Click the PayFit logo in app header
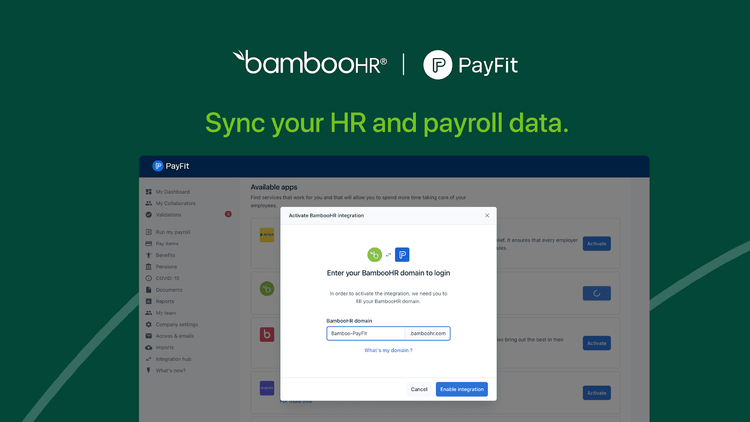Image resolution: width=750 pixels, height=422 pixels. coord(171,166)
